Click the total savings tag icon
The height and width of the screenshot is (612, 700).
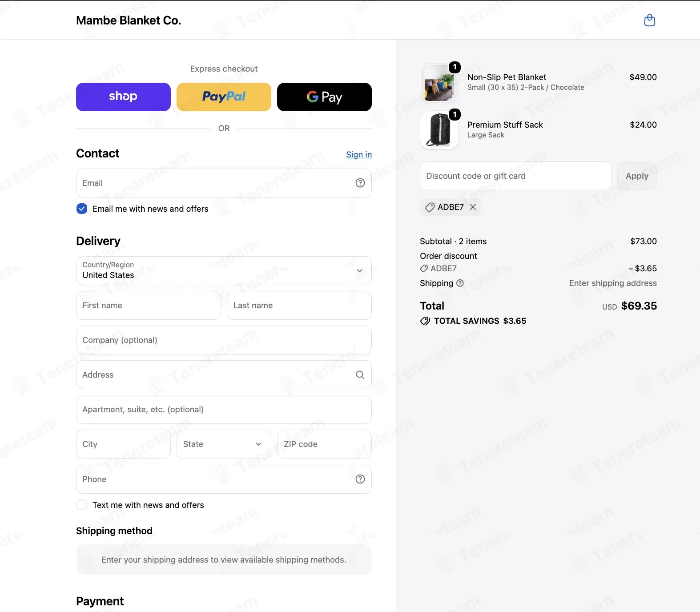pos(425,321)
